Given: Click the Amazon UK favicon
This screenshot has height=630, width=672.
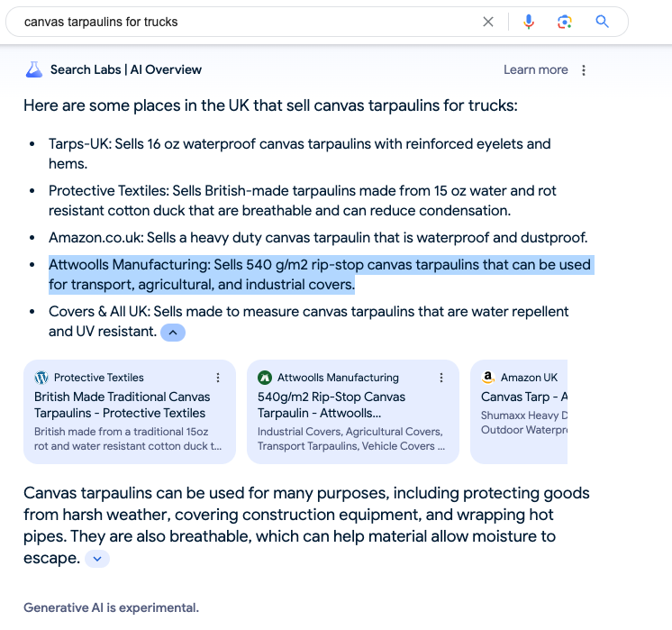Looking at the screenshot, I should point(487,378).
